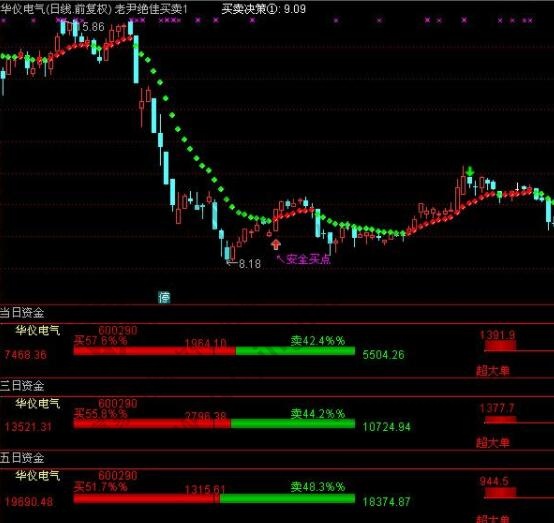
Task: Click 华仪电气 name in 三日资金 panel
Action: coord(38,403)
